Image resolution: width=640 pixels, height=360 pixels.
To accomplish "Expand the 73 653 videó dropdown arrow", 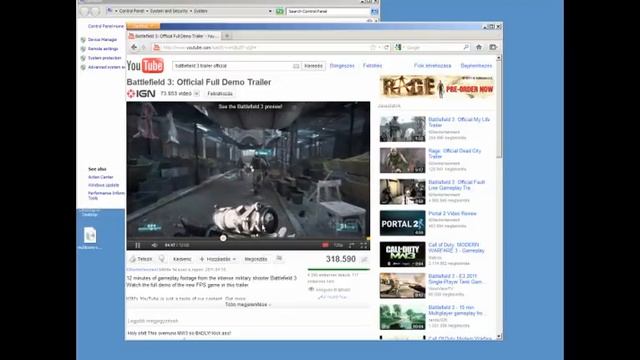I will point(196,93).
